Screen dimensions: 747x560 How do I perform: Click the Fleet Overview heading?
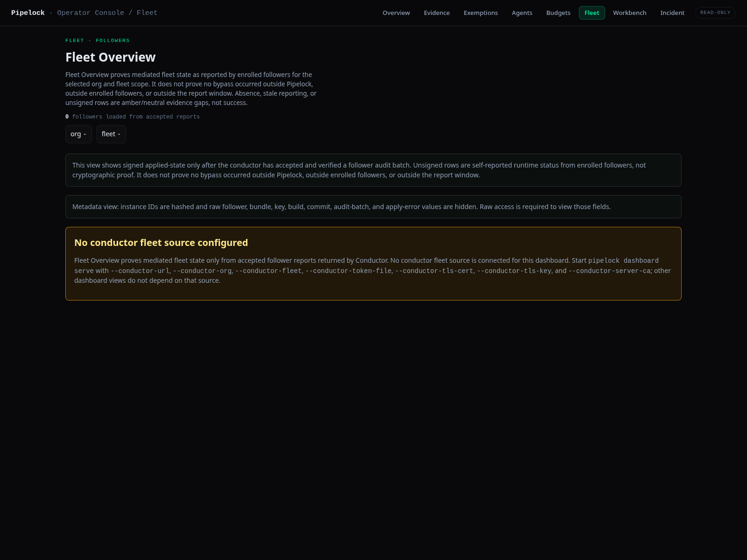pyautogui.click(x=111, y=57)
